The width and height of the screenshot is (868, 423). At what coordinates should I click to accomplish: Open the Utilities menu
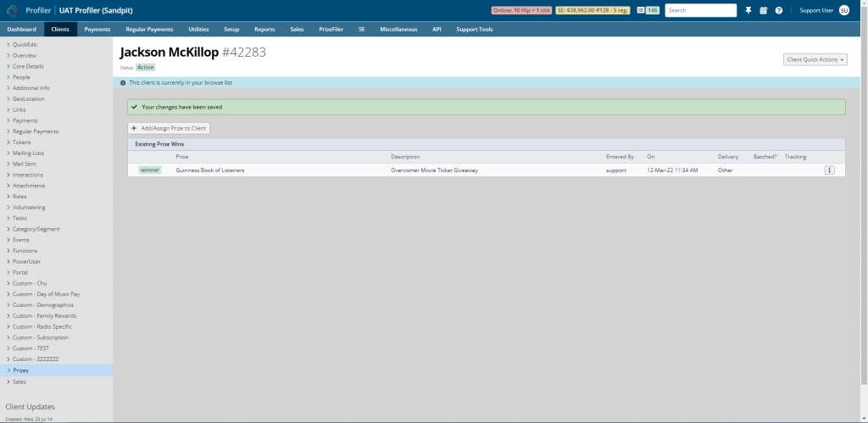(198, 30)
